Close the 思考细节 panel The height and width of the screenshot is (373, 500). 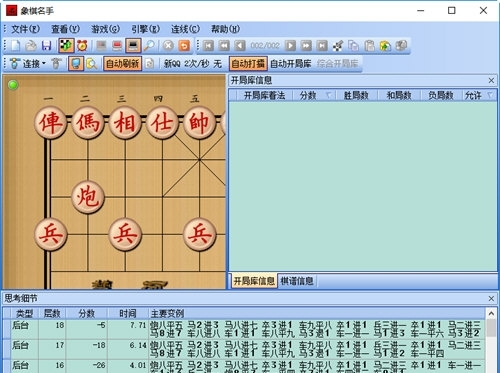[x=491, y=298]
